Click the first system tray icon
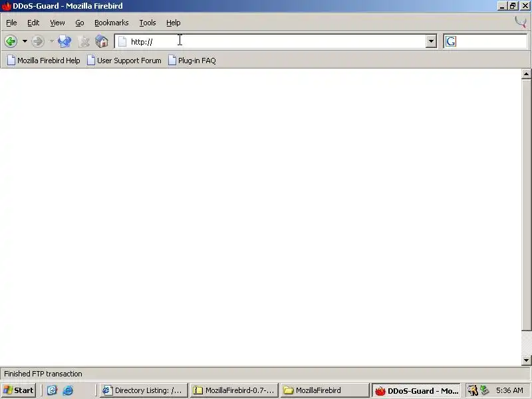Image resolution: width=532 pixels, height=399 pixels. (x=472, y=390)
